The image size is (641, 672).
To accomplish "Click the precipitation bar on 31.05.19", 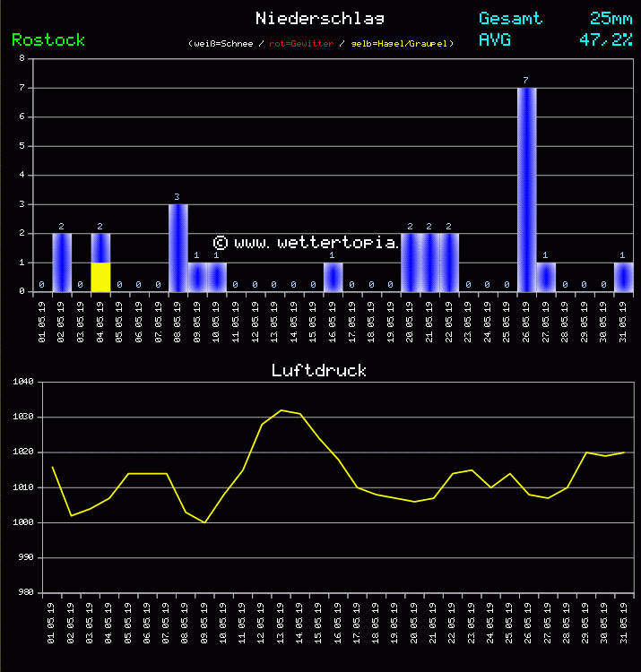I will [x=623, y=277].
